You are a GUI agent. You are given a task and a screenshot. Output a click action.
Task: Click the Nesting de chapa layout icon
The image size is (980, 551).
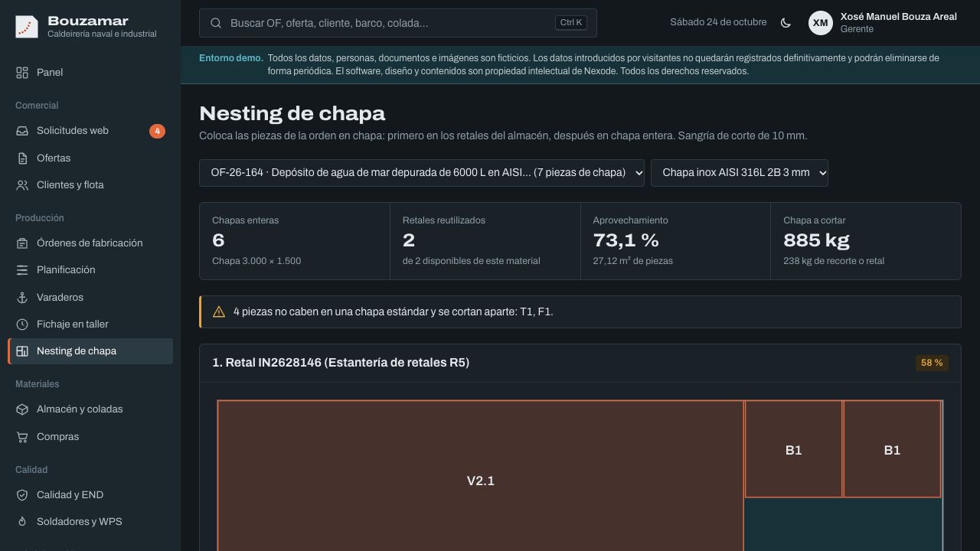tap(22, 351)
